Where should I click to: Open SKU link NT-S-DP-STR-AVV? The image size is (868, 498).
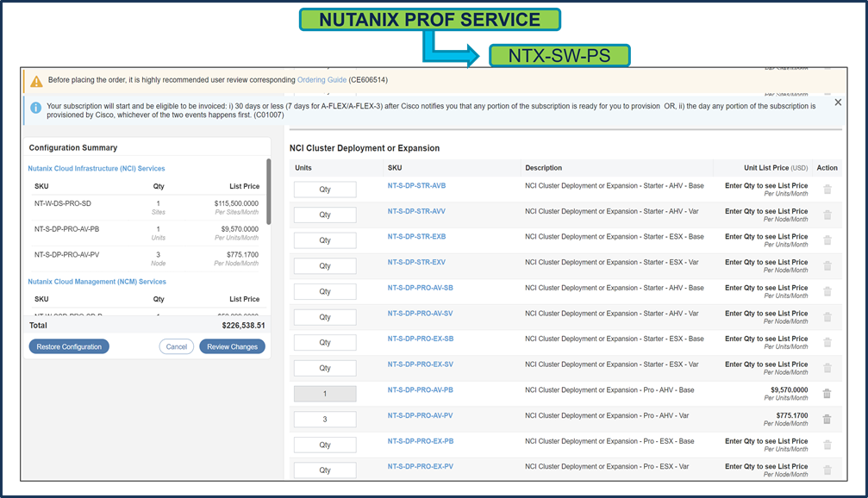(x=416, y=211)
